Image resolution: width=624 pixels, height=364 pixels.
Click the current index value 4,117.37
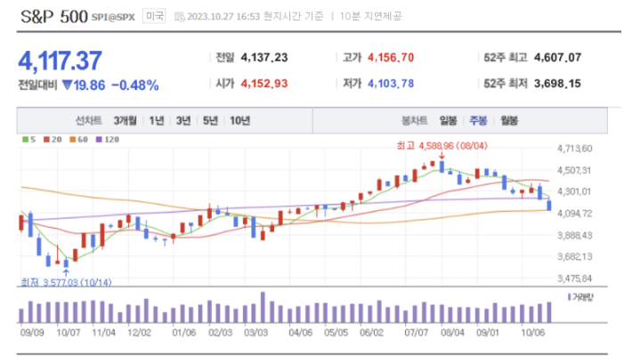(x=61, y=61)
